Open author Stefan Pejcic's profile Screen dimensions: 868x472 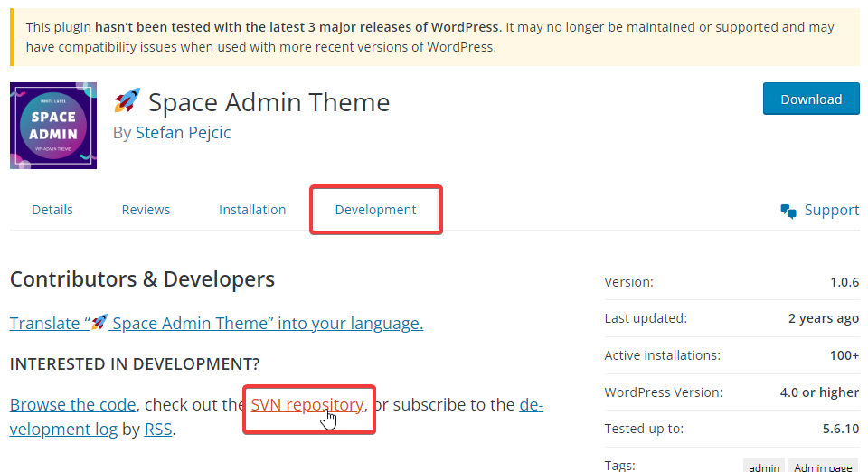point(184,132)
